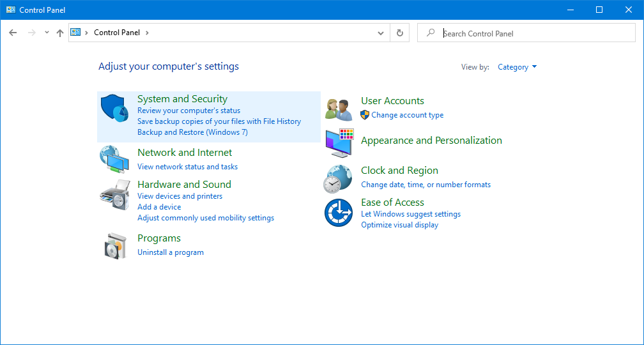Go back with the Back arrow
Image resolution: width=644 pixels, height=345 pixels.
click(x=13, y=33)
